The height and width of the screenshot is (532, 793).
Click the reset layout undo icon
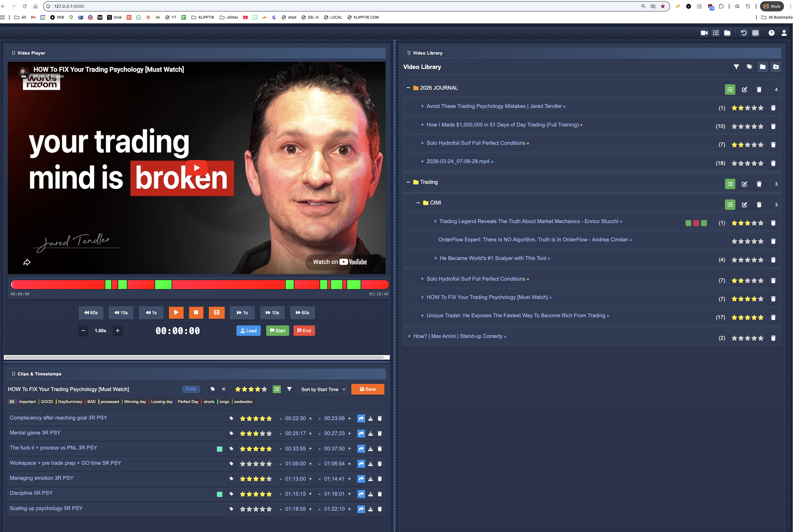click(x=744, y=33)
